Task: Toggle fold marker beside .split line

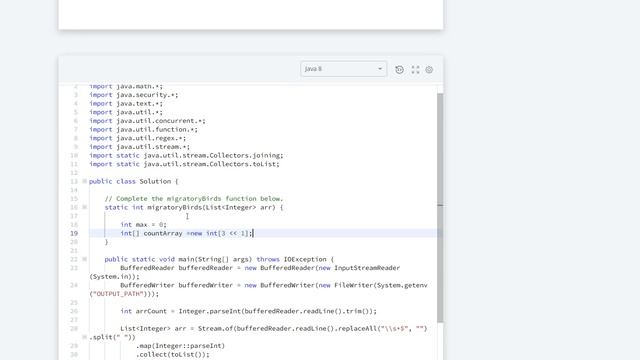Action: (84, 337)
